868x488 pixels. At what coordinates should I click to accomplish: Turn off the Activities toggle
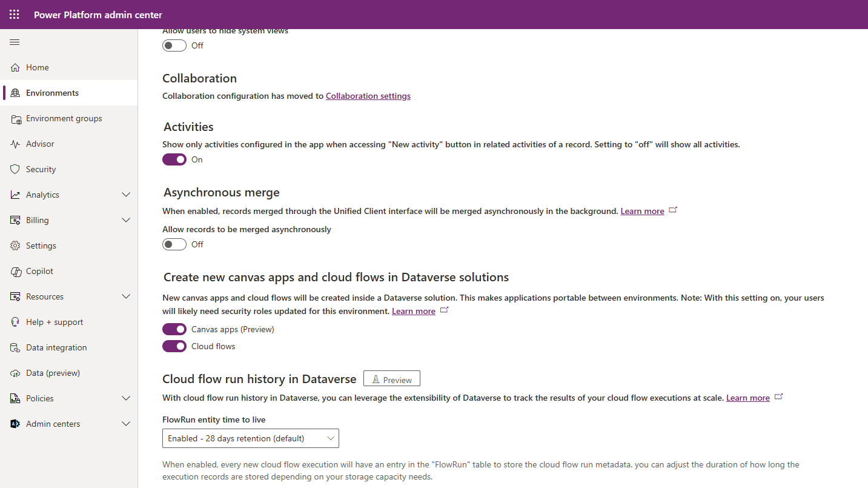click(174, 159)
